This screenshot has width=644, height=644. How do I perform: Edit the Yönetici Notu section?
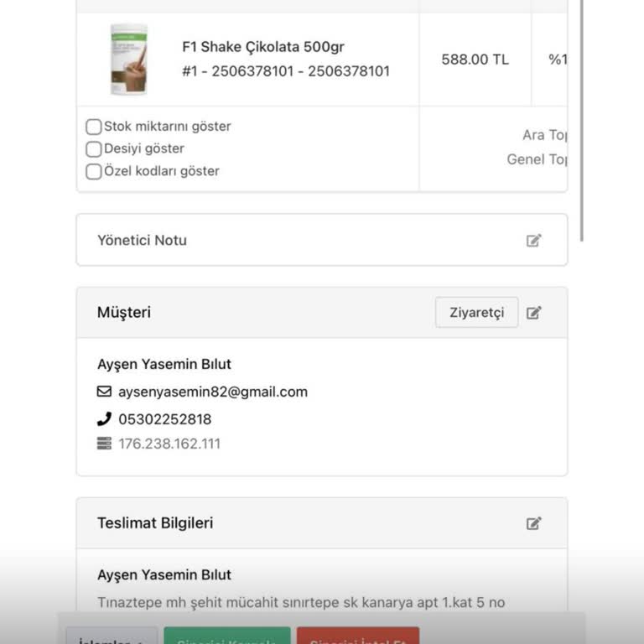point(533,241)
